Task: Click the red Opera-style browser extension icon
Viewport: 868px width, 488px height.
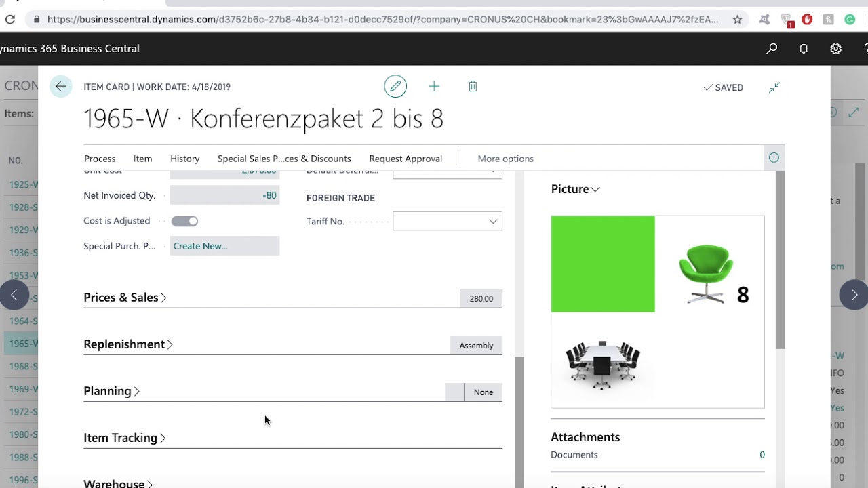Action: [x=807, y=20]
